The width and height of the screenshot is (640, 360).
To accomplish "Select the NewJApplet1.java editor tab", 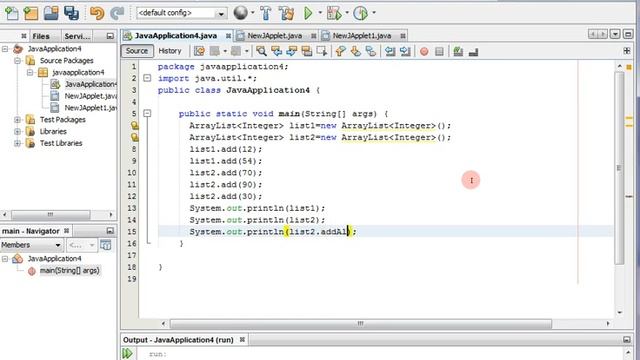I will tap(362, 36).
